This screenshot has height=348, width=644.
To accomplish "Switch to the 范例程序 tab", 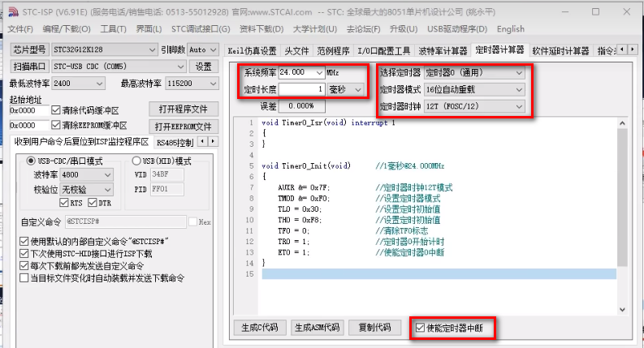I will 333,51.
